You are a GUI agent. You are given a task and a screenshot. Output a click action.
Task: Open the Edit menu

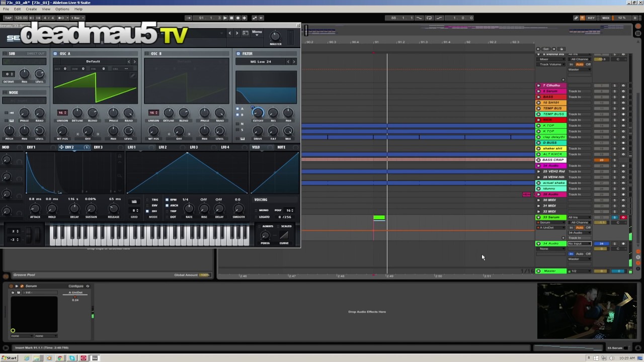point(18,9)
